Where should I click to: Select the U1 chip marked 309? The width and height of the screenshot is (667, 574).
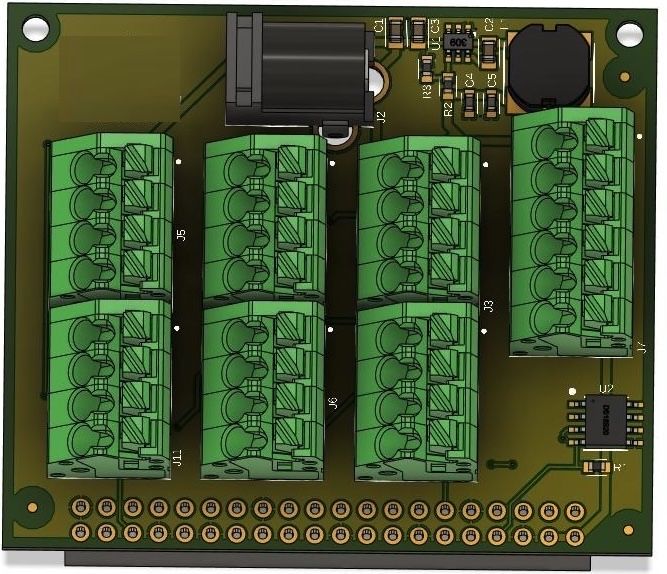pyautogui.click(x=458, y=43)
